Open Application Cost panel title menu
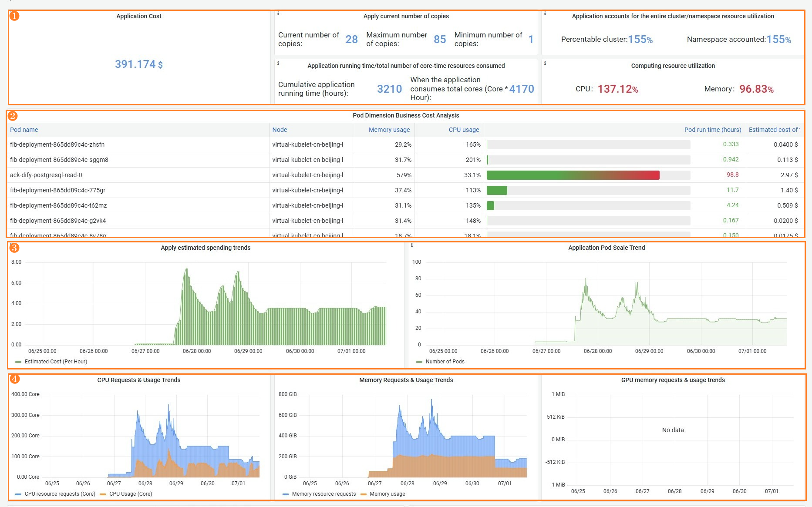Image resolution: width=812 pixels, height=507 pixels. [138, 16]
